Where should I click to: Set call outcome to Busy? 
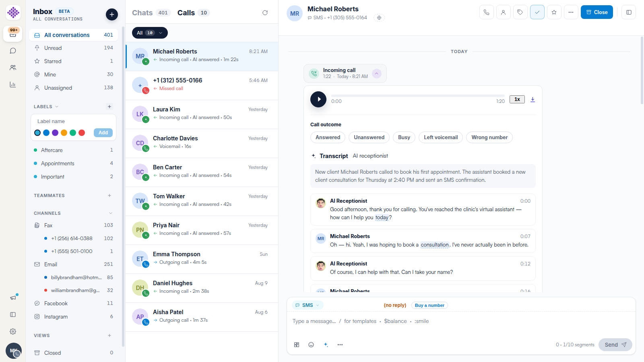click(x=404, y=138)
